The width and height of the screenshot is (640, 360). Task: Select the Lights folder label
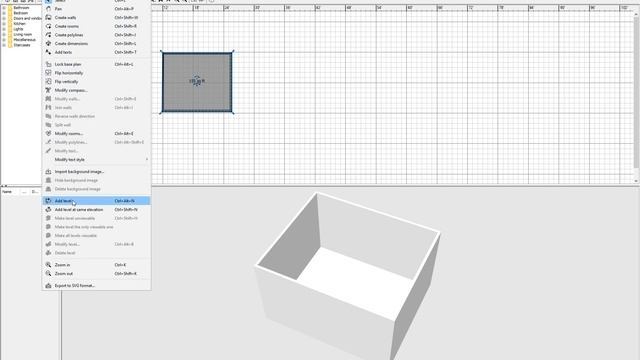point(18,29)
